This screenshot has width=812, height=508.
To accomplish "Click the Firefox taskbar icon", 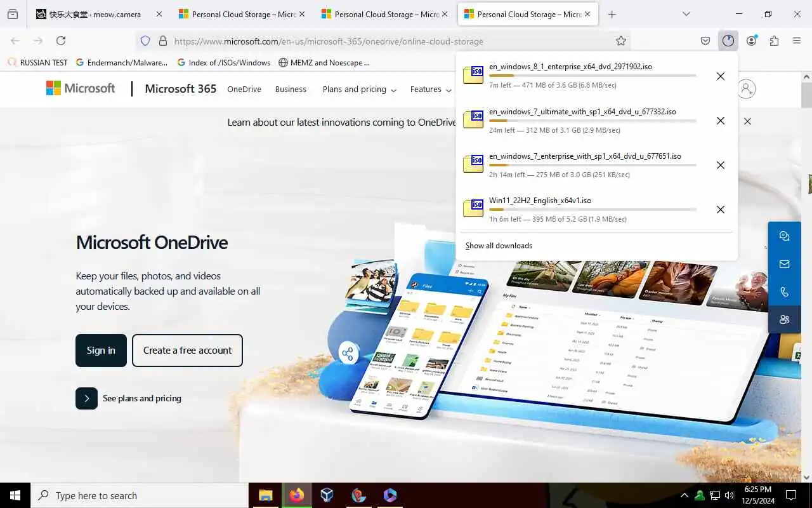I will [x=296, y=495].
